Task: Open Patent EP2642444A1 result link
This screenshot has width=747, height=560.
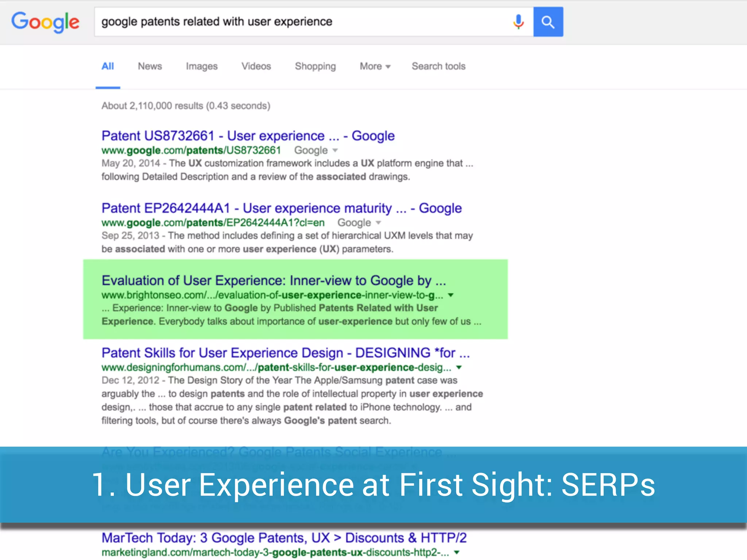Action: pyautogui.click(x=282, y=208)
